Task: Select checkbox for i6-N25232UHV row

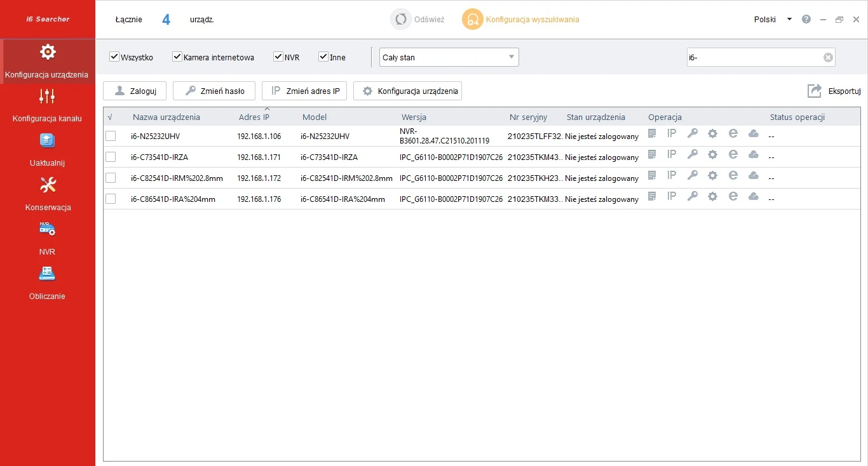Action: tap(111, 136)
